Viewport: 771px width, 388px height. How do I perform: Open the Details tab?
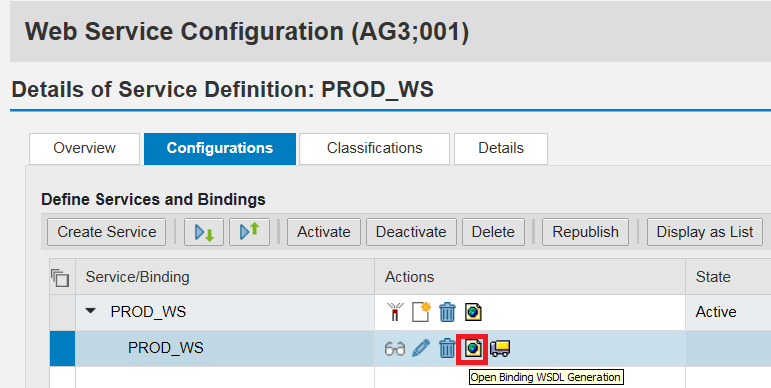coord(501,149)
